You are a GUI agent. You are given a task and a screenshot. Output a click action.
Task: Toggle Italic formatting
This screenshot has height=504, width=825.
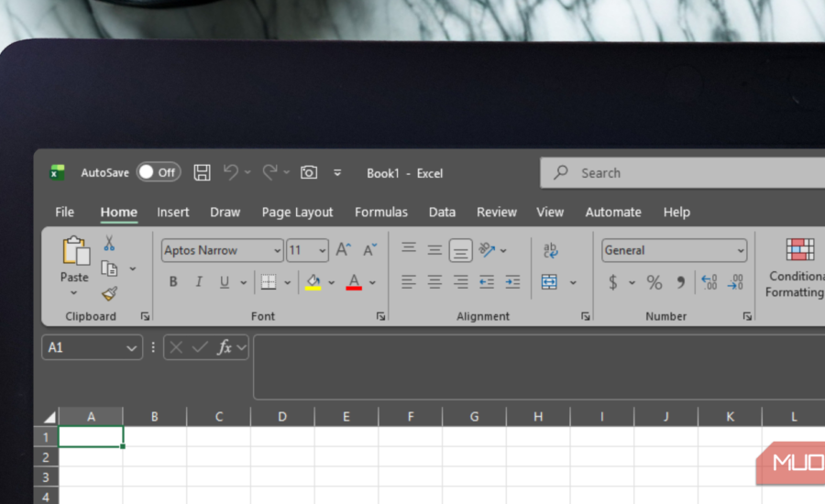pyautogui.click(x=198, y=282)
